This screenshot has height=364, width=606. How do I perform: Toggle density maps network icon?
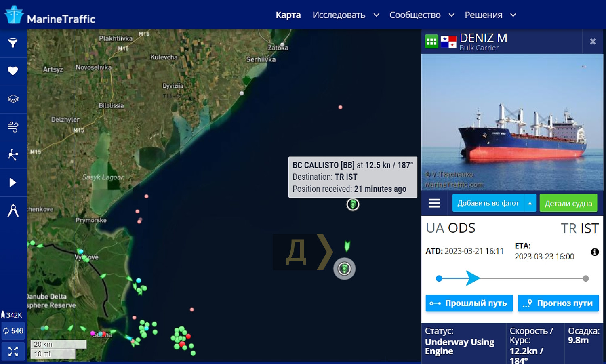coord(13,155)
